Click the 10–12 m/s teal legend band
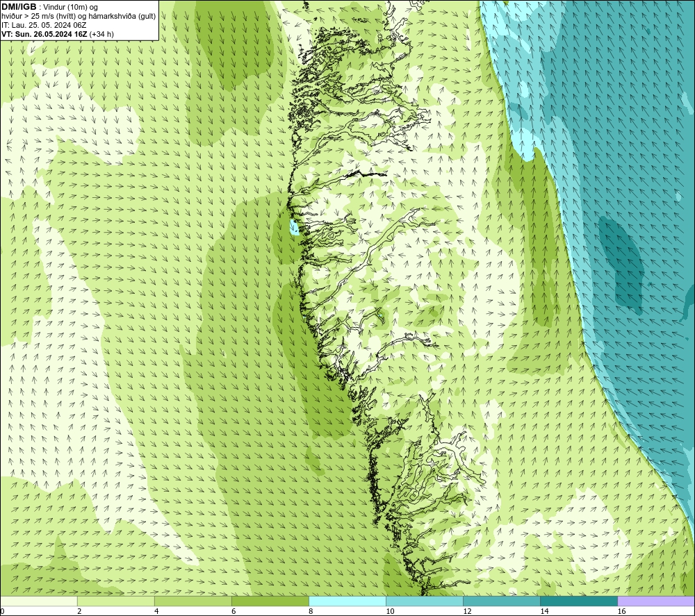The height and width of the screenshot is (616, 695). point(425,601)
